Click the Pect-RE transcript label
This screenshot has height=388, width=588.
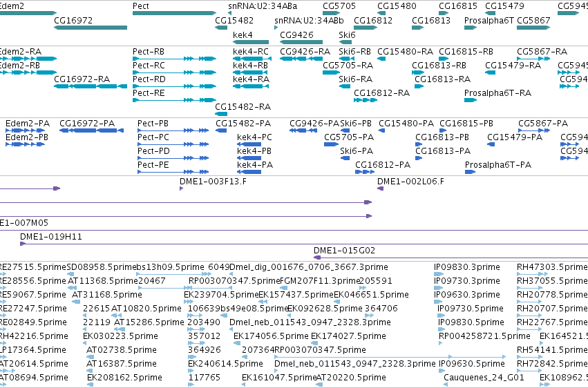[x=149, y=93]
